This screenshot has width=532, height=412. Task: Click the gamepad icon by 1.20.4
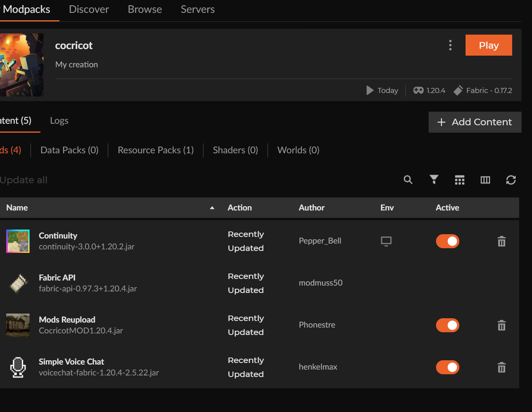coord(418,90)
